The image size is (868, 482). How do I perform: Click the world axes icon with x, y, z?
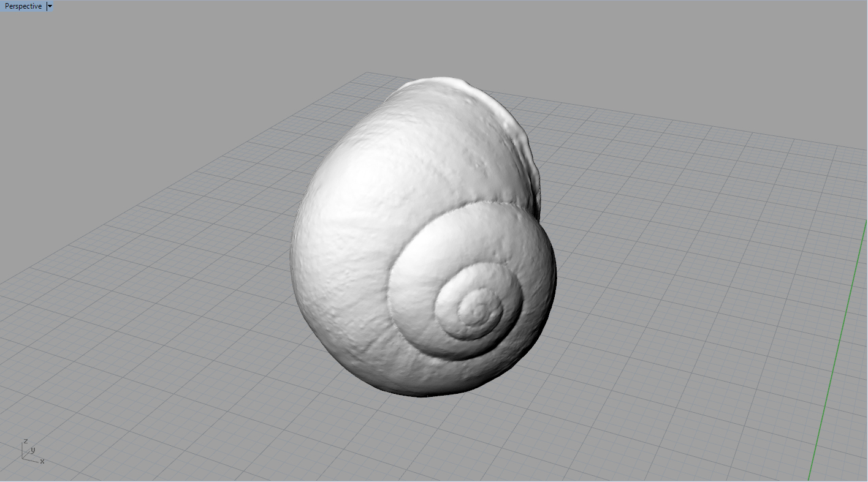[x=32, y=451]
